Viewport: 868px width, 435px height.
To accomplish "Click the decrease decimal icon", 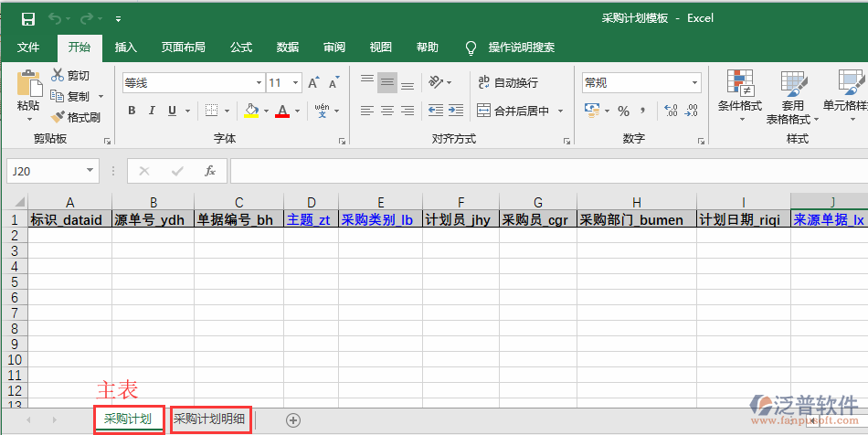I will tap(691, 111).
